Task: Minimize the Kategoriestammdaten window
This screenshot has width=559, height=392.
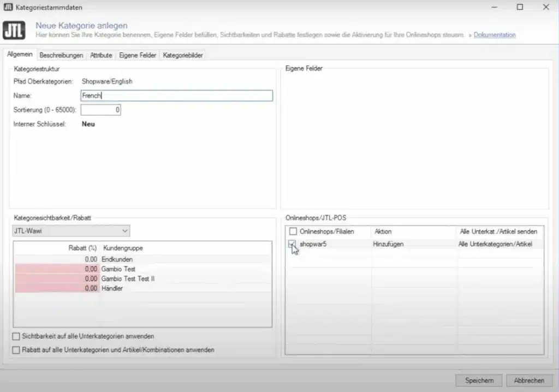Action: tap(494, 7)
